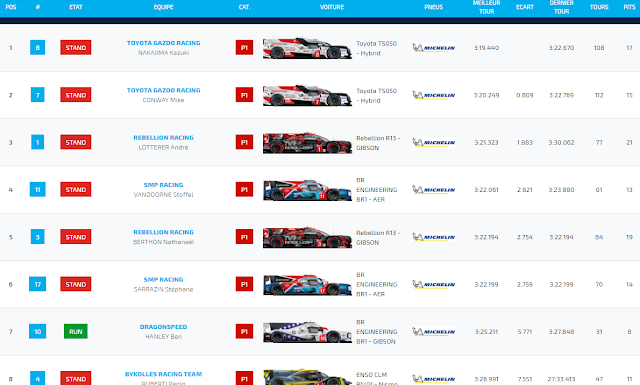The height and width of the screenshot is (385, 640).
Task: Click the Michelin logo in Berthon's row
Action: (433, 237)
